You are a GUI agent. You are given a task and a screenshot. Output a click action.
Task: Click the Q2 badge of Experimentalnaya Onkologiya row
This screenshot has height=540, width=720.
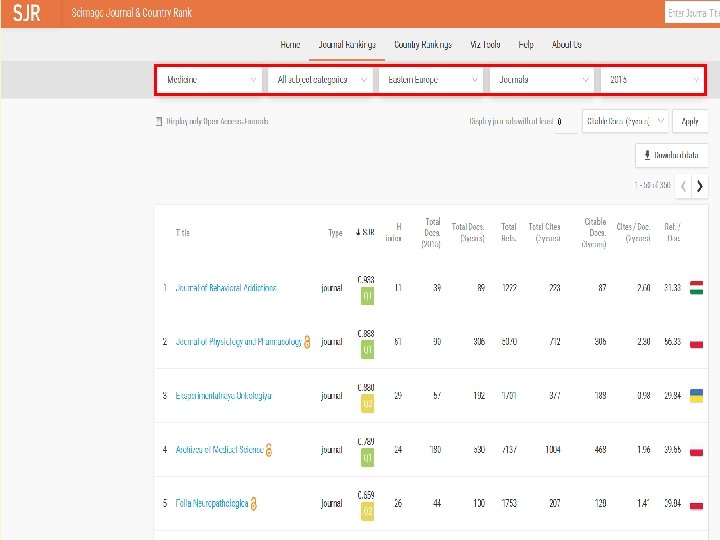367,404
